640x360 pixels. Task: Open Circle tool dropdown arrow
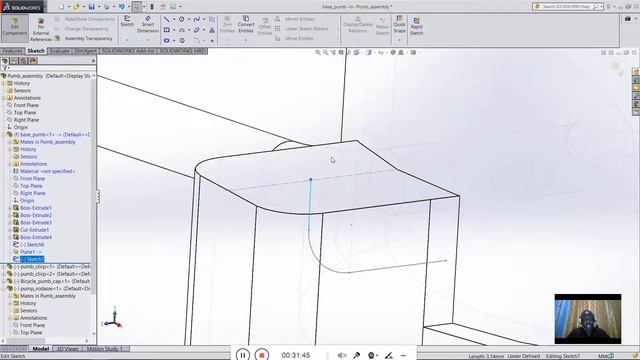tap(189, 19)
